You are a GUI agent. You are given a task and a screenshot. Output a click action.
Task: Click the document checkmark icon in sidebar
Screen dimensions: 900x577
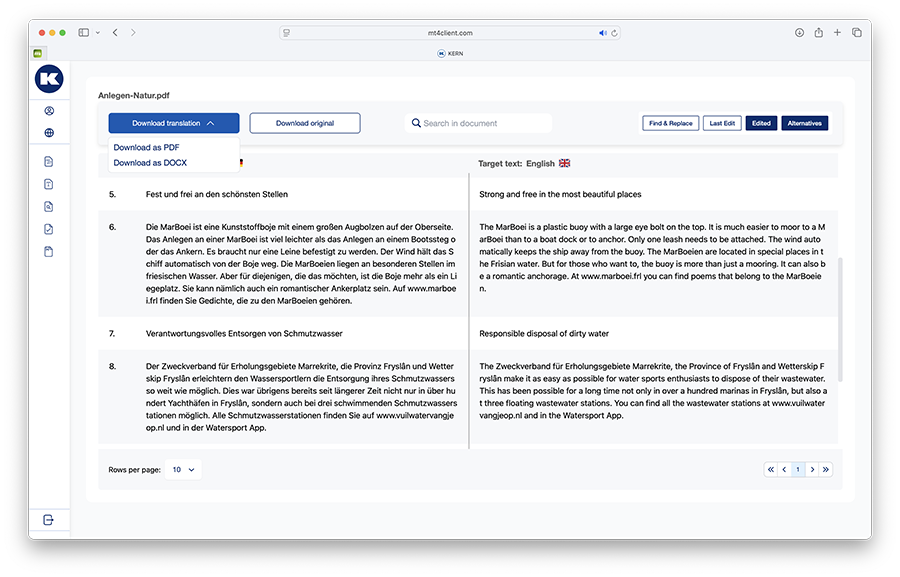tap(49, 229)
